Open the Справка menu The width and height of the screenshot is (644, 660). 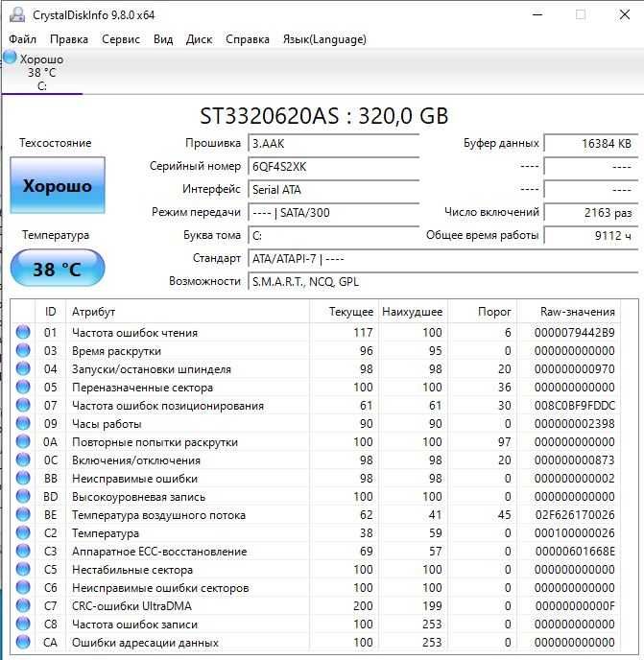click(x=248, y=39)
